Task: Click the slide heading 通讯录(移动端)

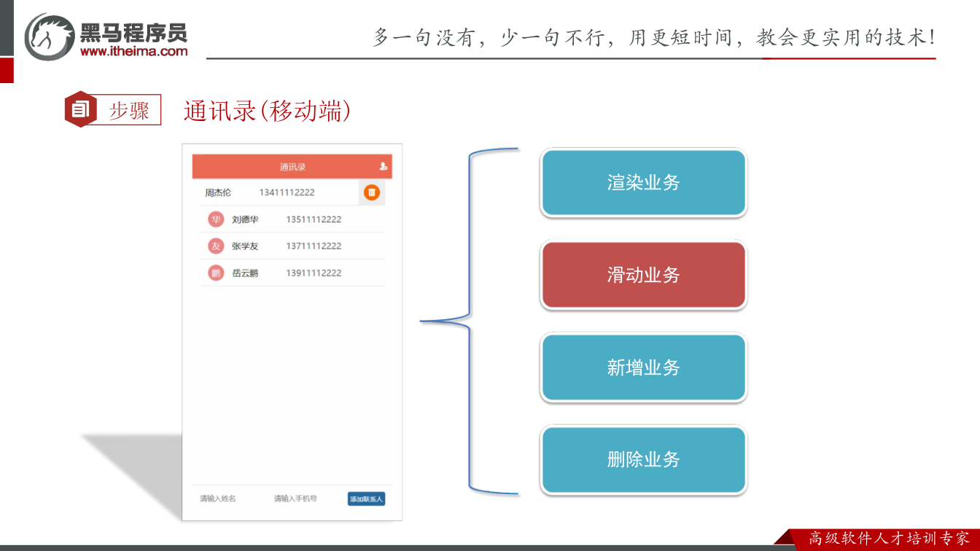Action: point(268,111)
